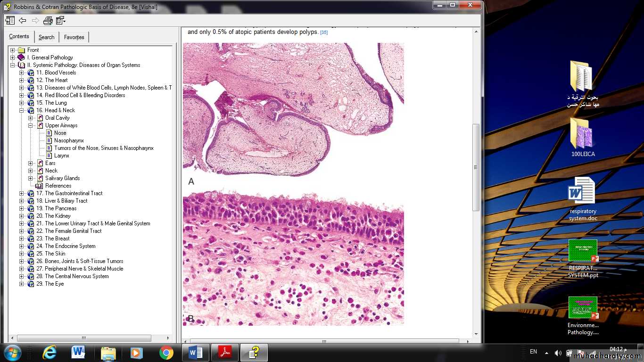Switch to the Search tab
644x362 pixels.
point(46,37)
